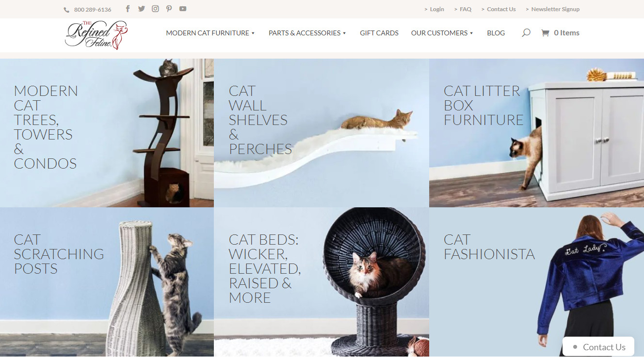The image size is (644, 357).
Task: Open the Contact Us chat button
Action: click(598, 347)
